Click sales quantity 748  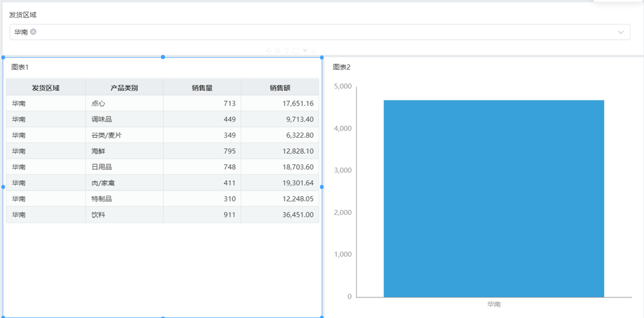coord(202,167)
